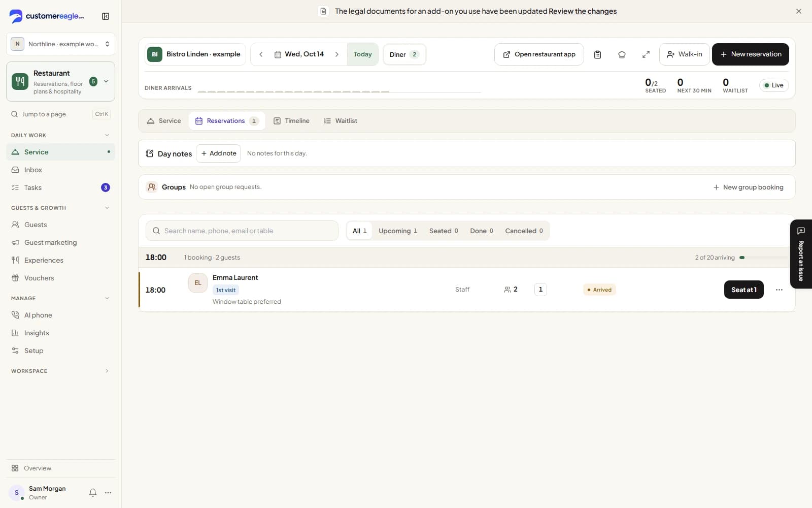Dismiss the legal documents banner

[x=799, y=11]
